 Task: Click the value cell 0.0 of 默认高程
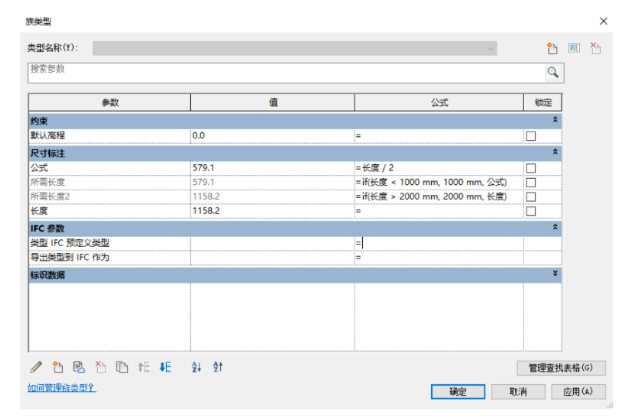tap(272, 136)
